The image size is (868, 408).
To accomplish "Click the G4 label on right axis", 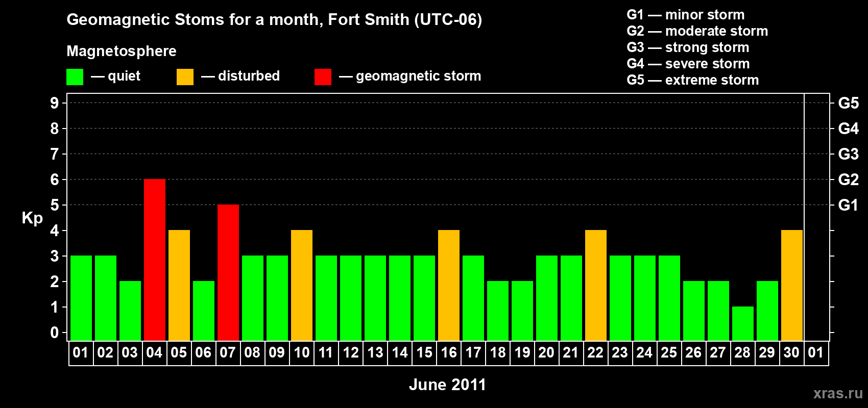I will coord(849,129).
